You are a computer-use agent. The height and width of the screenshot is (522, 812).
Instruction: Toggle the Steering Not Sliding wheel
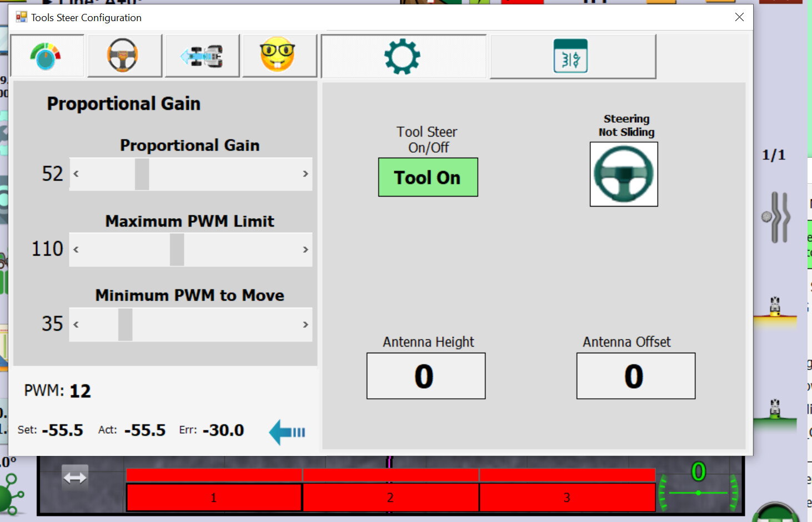point(624,174)
